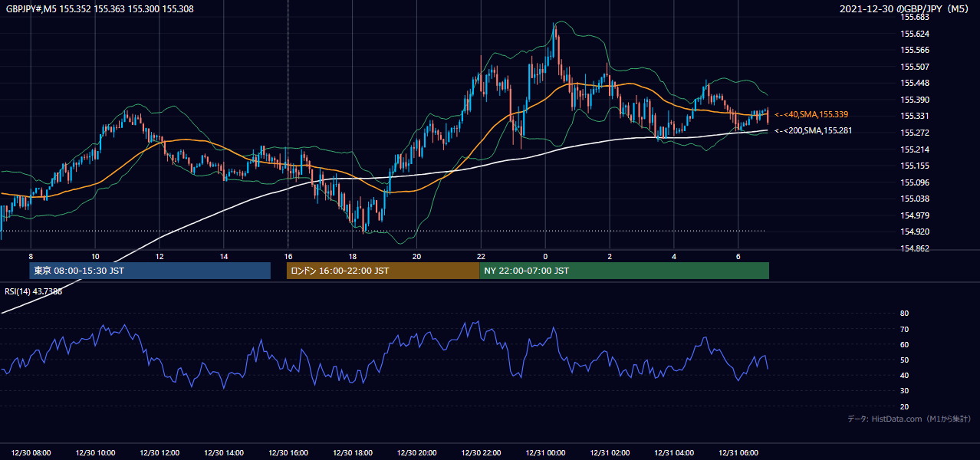Image resolution: width=980 pixels, height=460 pixels.
Task: Click the 12/30 20:00 time axis label
Action: 416,452
